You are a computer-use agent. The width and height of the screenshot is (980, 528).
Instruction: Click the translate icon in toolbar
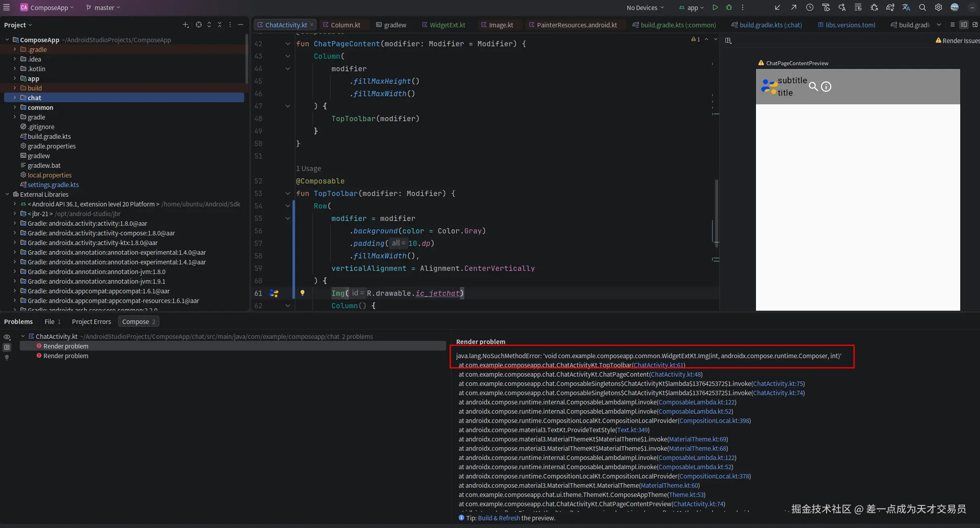tap(906, 7)
